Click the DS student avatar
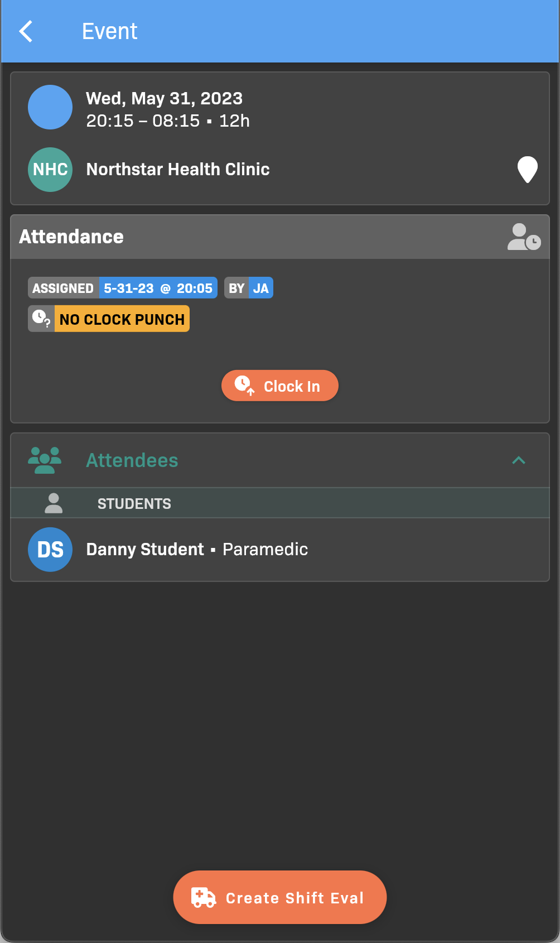This screenshot has width=560, height=943. pos(50,550)
